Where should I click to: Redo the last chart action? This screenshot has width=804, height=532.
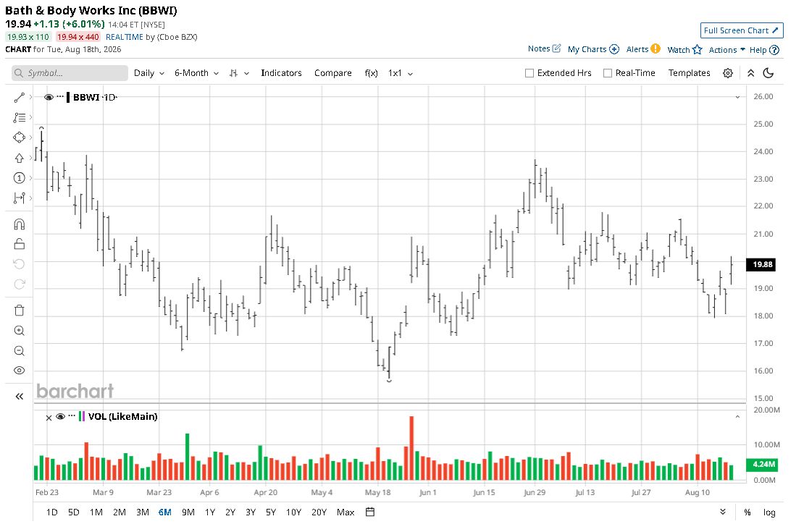coord(20,284)
